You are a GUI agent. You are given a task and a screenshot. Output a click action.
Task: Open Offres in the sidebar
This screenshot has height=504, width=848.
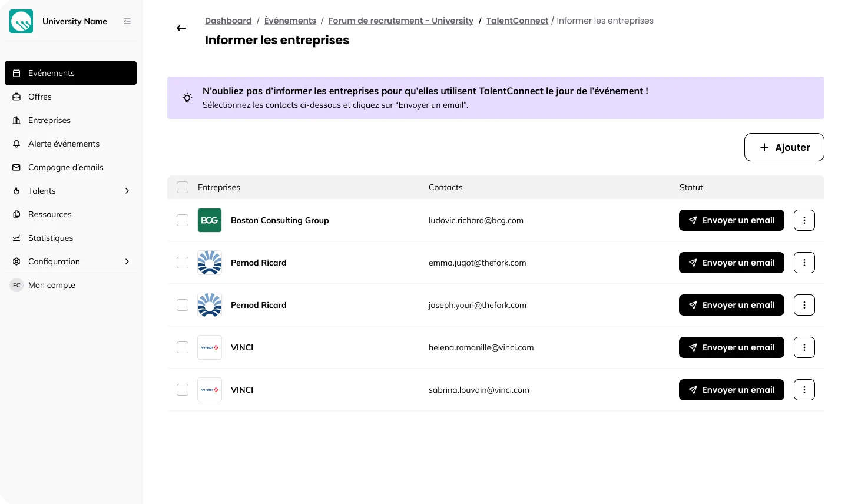71,97
